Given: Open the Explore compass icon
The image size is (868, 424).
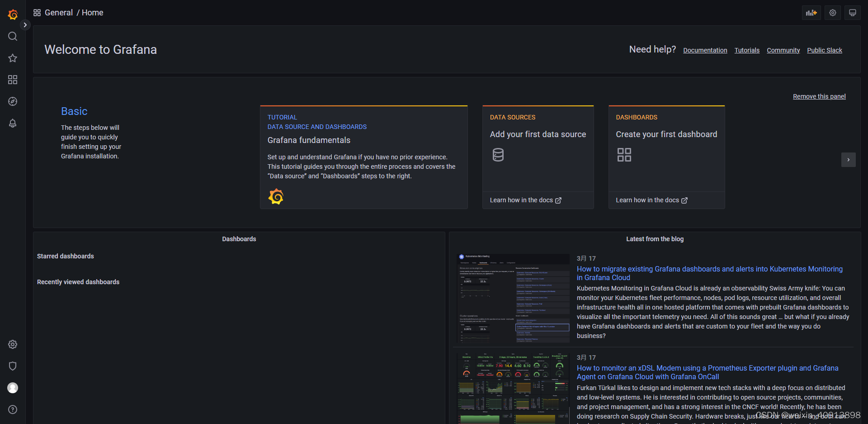Looking at the screenshot, I should 13,101.
